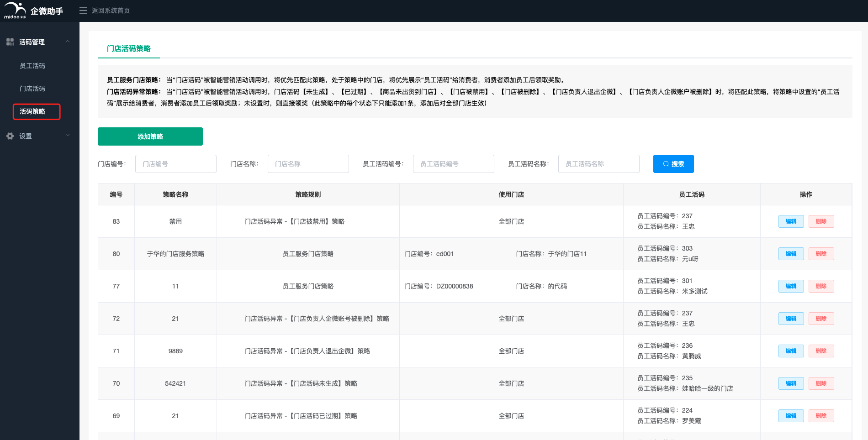Switch to 门店活码策略 tab

point(129,48)
